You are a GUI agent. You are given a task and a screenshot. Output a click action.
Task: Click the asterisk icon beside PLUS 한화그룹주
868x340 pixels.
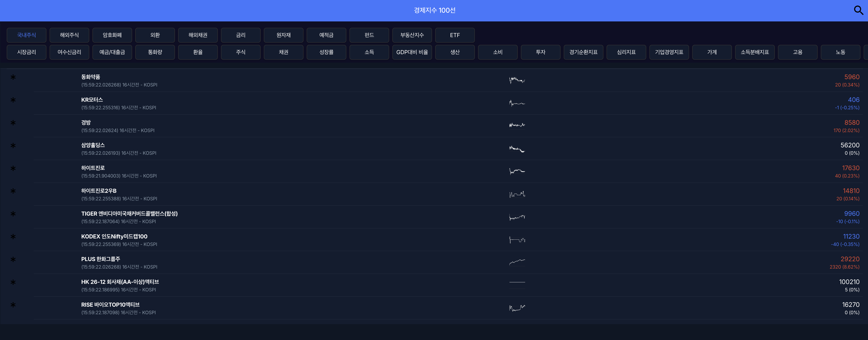coord(13,259)
